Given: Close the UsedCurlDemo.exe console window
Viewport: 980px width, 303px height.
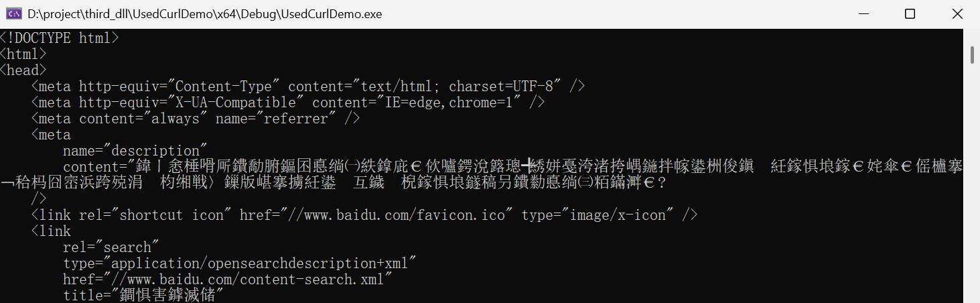Looking at the screenshot, I should click(x=957, y=14).
